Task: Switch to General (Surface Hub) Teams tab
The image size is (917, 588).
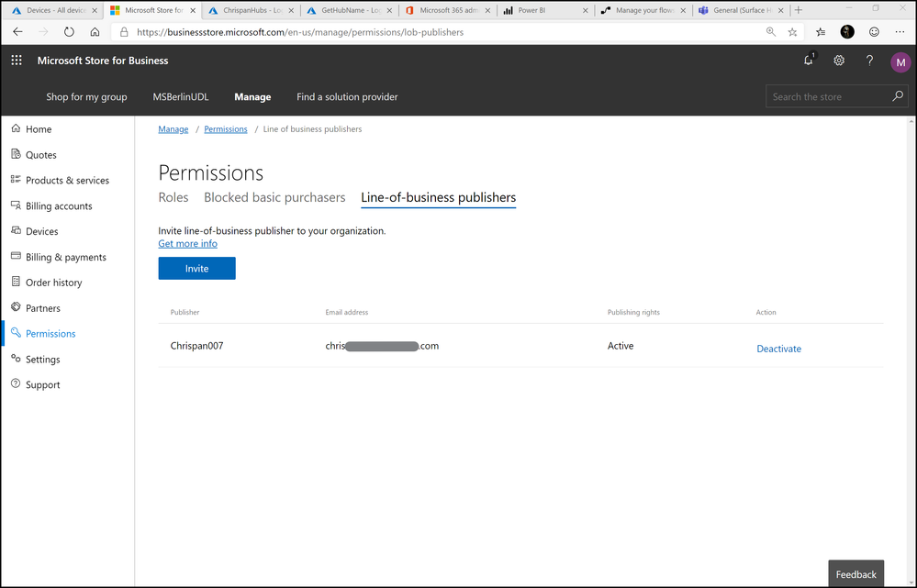Action: (742, 10)
